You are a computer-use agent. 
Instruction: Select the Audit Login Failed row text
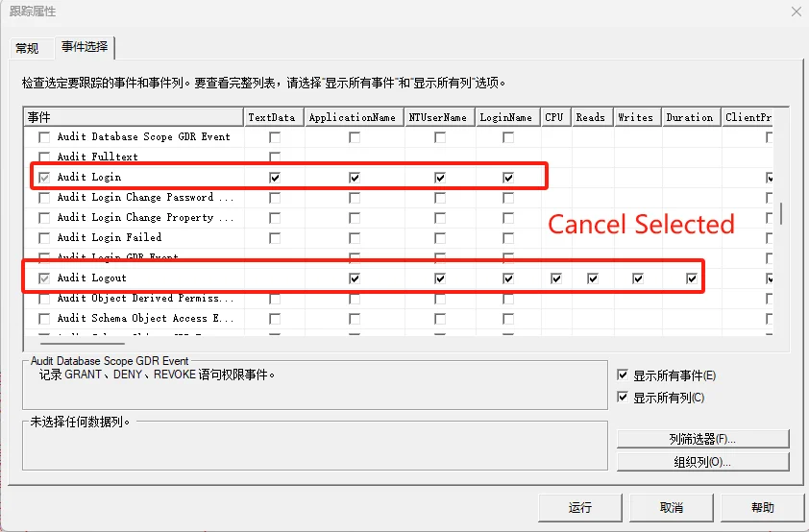110,237
